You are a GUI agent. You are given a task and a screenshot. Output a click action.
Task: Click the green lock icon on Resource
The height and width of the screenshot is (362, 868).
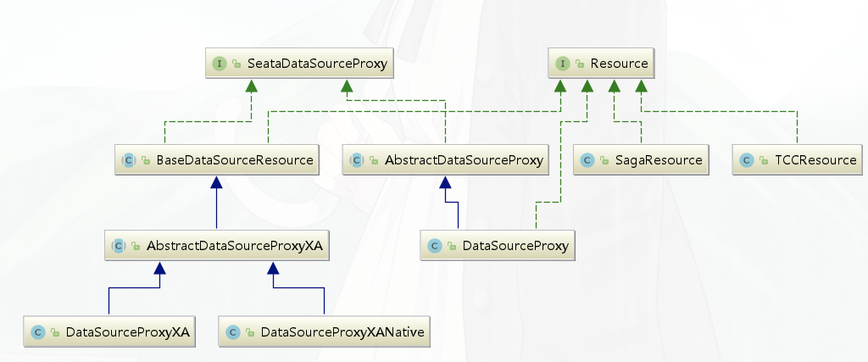[x=580, y=64]
